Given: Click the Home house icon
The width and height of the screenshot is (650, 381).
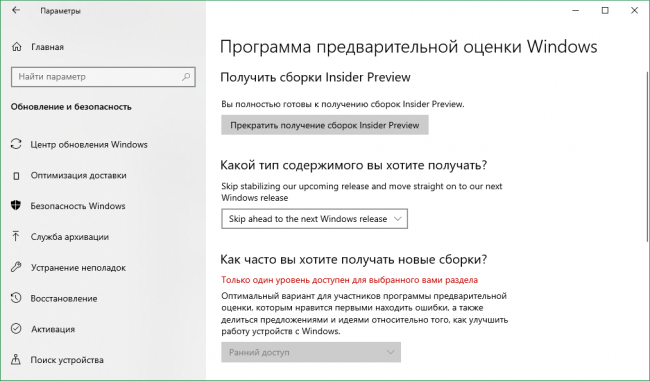Looking at the screenshot, I should pos(16,47).
